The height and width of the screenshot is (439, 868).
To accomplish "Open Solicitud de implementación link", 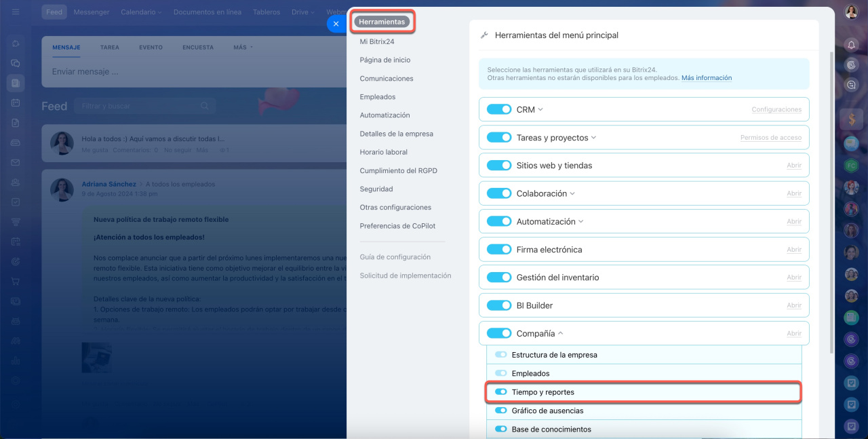I will click(x=406, y=275).
